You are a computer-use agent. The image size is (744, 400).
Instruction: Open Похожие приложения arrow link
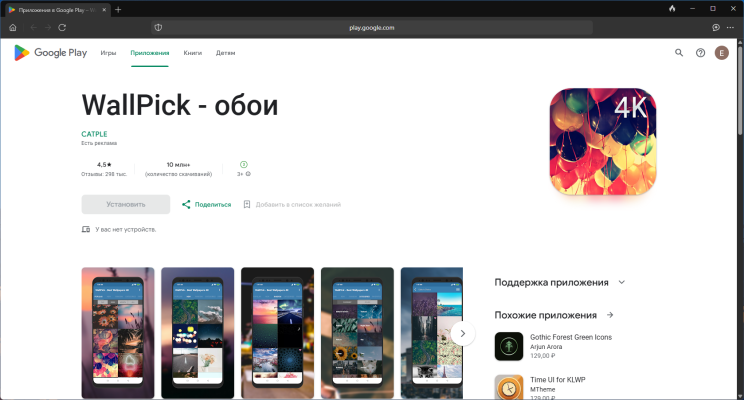610,315
